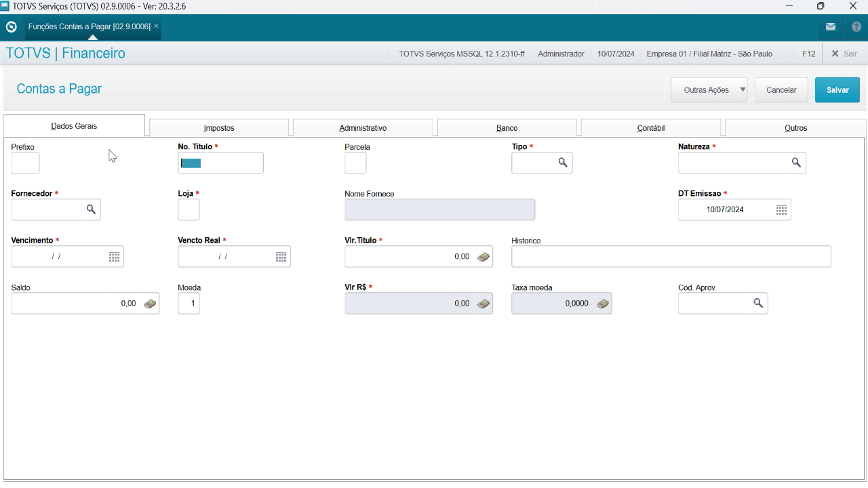Click the Nome Fornece read-only field
Viewport: 868px width, 488px height.
point(439,209)
